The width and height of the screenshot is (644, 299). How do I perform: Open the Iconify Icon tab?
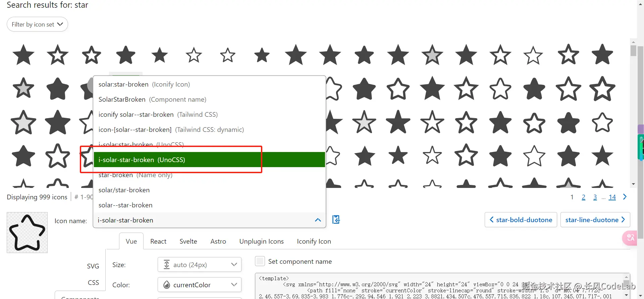(x=314, y=241)
